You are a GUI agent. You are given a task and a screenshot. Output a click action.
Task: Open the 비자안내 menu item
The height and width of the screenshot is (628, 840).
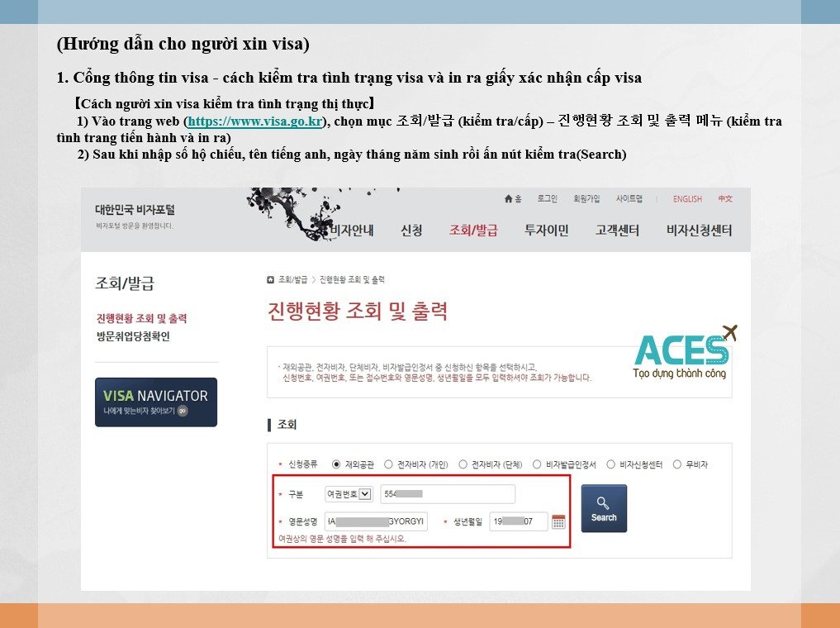pyautogui.click(x=352, y=231)
